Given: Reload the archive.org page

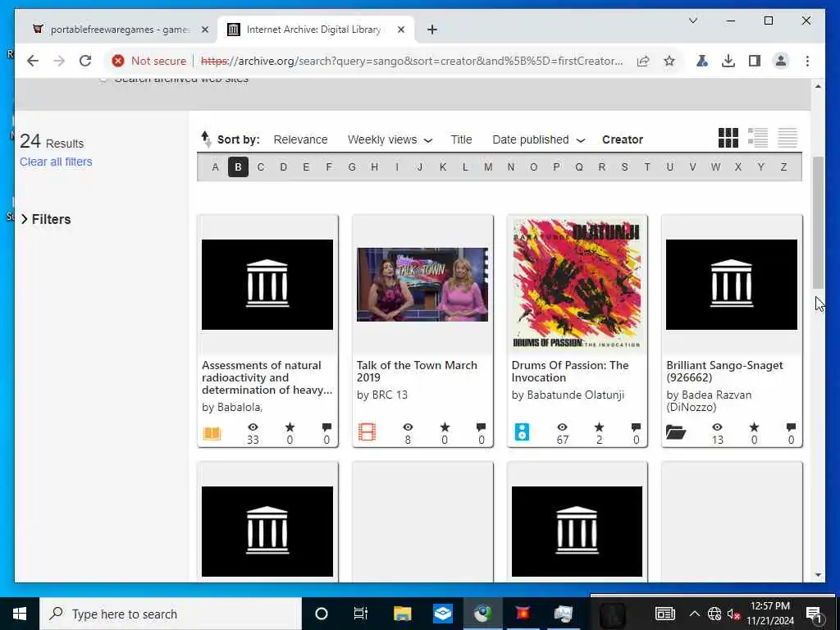Looking at the screenshot, I should [85, 61].
